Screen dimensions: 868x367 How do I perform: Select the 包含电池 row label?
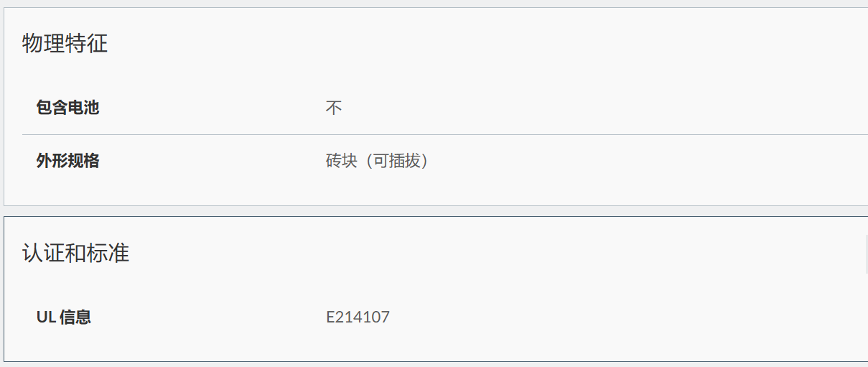click(67, 108)
